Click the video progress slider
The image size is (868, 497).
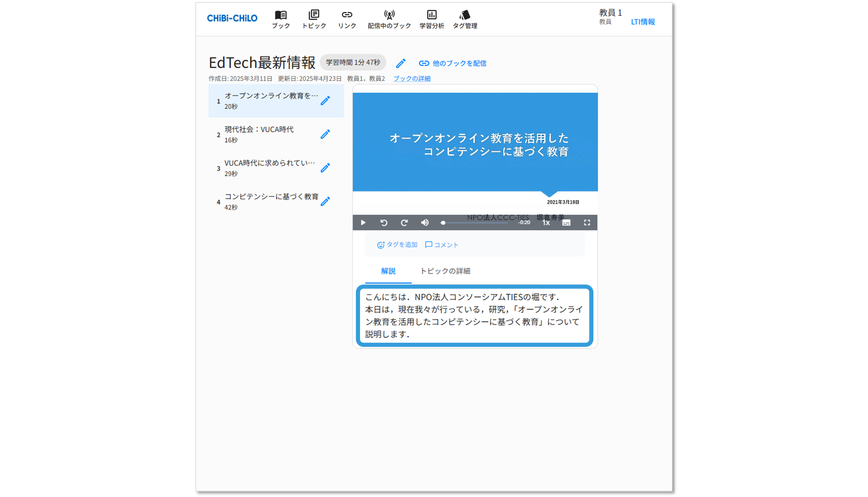[x=475, y=222]
